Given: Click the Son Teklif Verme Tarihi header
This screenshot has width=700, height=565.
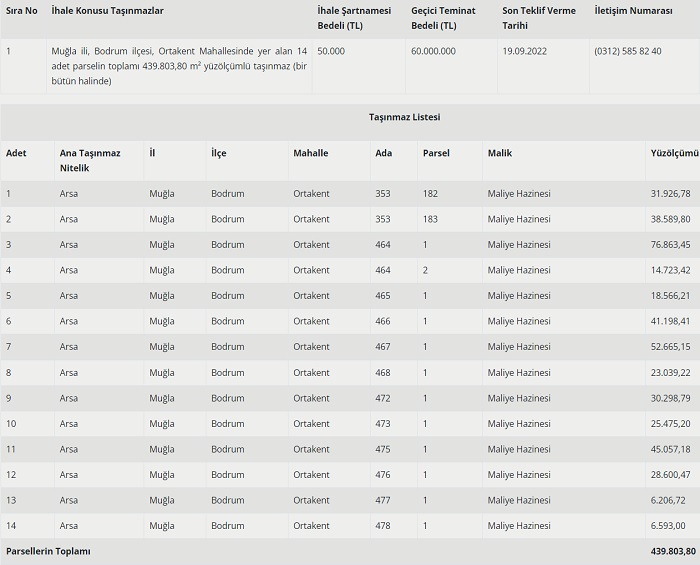Looking at the screenshot, I should 538,16.
